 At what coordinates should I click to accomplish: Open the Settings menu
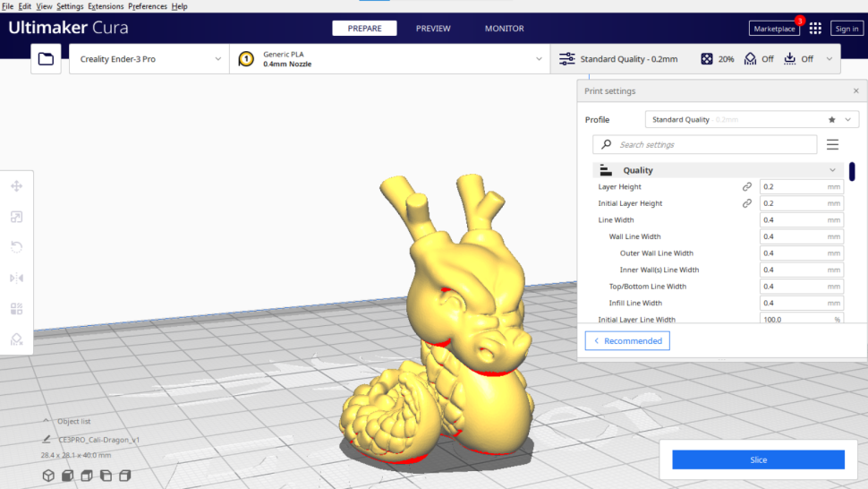(x=70, y=6)
